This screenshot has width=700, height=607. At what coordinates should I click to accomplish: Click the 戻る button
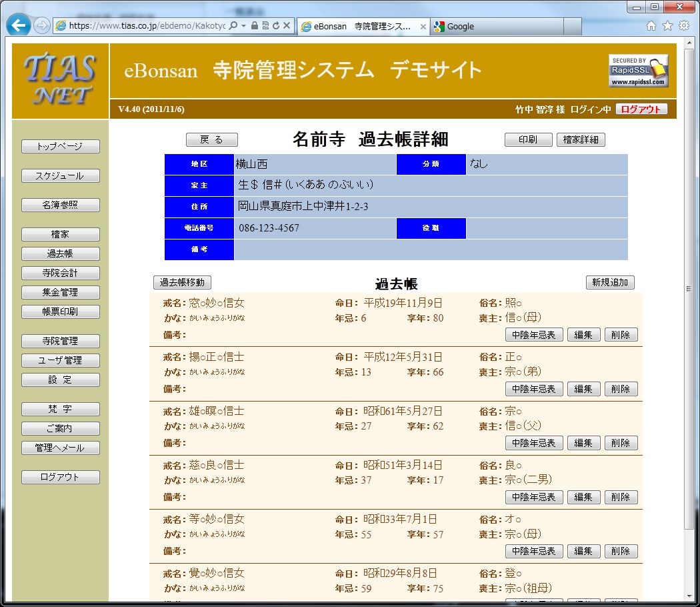211,140
